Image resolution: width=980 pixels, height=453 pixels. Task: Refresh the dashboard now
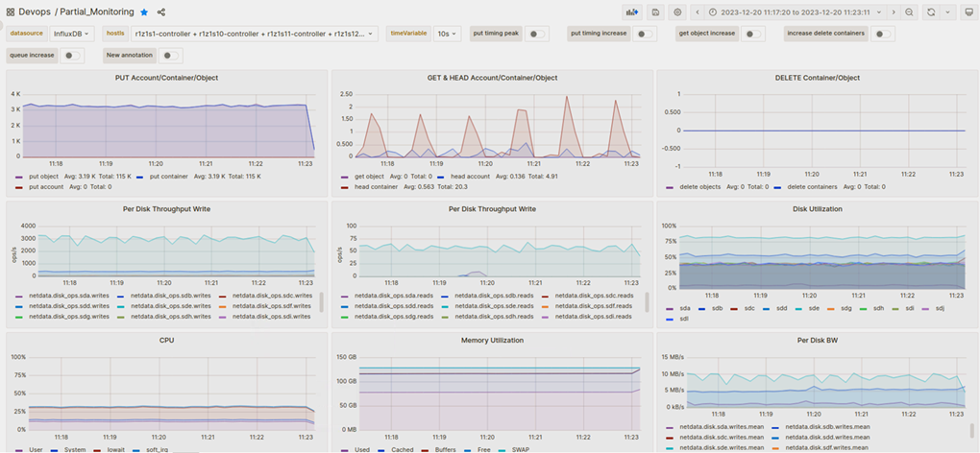930,12
